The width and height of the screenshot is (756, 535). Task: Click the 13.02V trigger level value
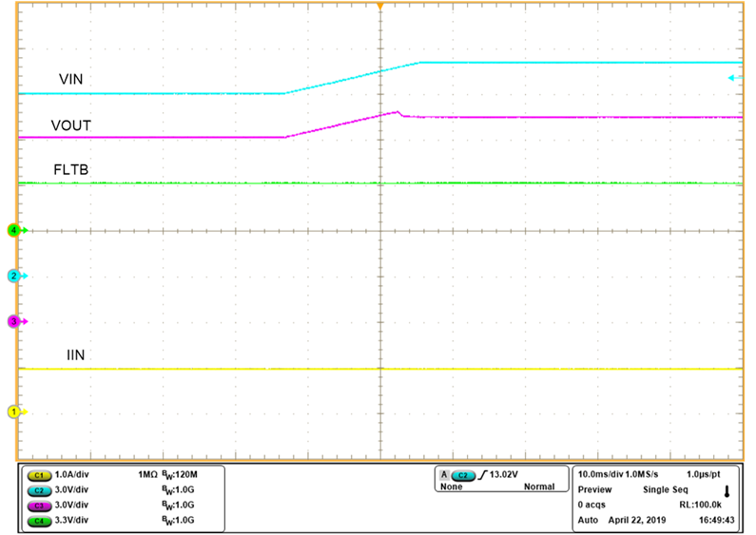(x=504, y=475)
